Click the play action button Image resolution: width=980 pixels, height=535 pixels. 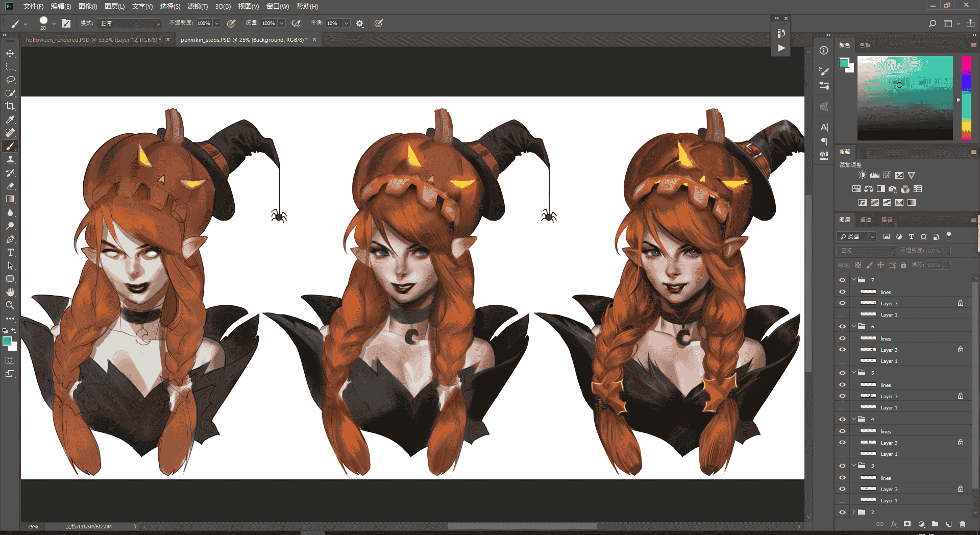click(781, 48)
